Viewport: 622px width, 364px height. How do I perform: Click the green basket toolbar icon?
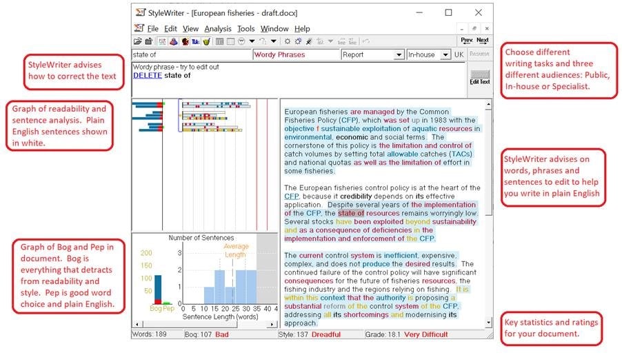tap(206, 41)
